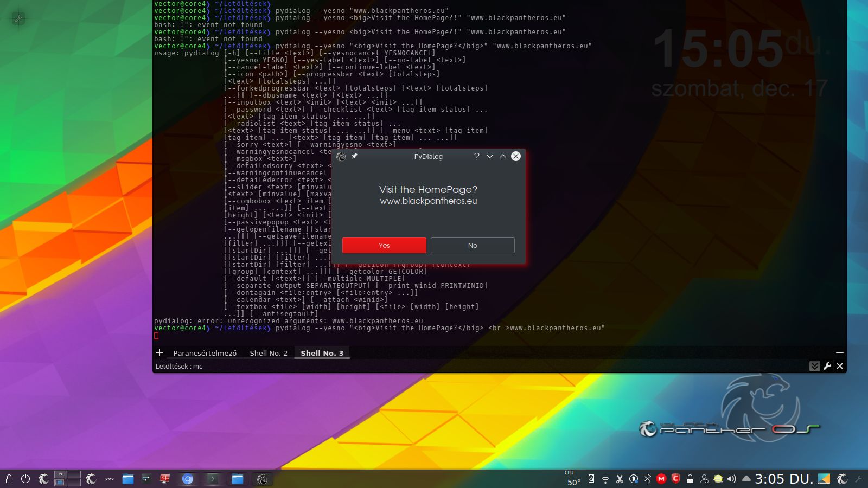The image size is (868, 488).
Task: Click Yes in the PyDialog prompt
Action: [384, 245]
